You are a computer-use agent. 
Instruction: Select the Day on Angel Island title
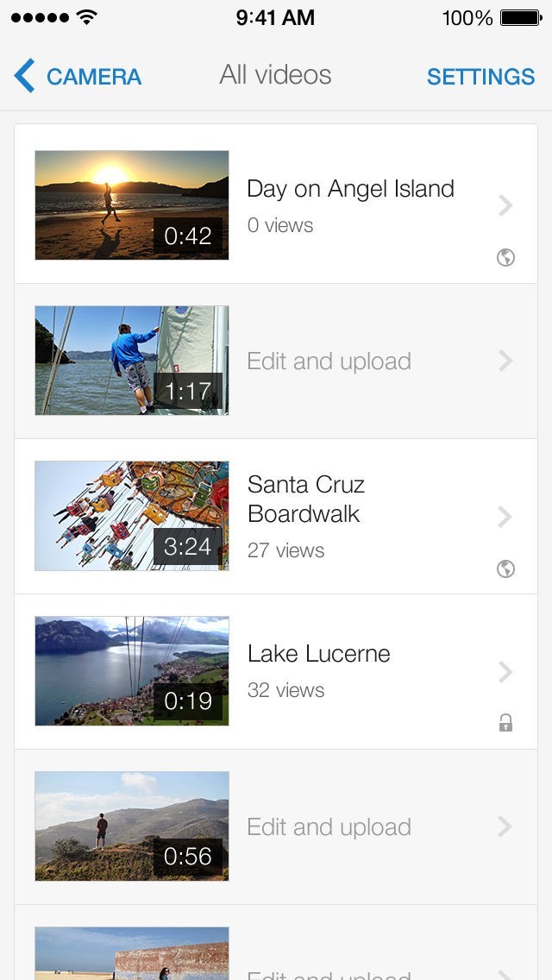[x=350, y=189]
